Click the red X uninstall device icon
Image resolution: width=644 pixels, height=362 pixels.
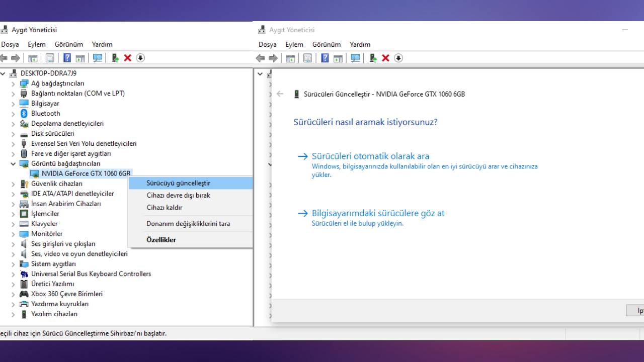pyautogui.click(x=127, y=58)
